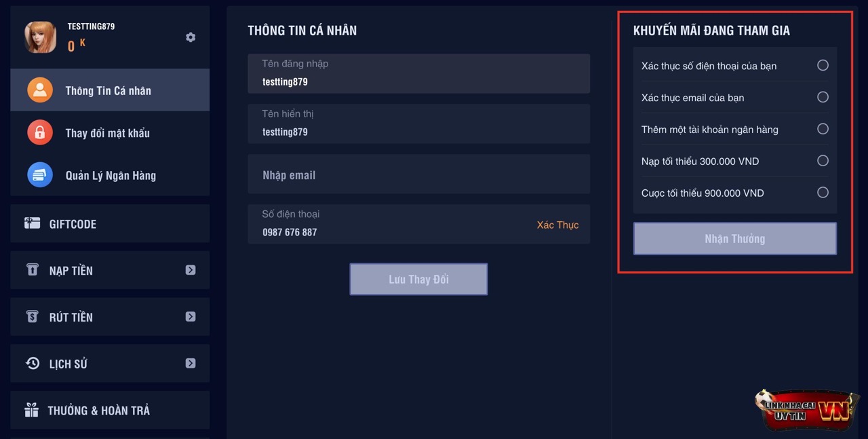The width and height of the screenshot is (868, 439).
Task: Expand the NẠP TIỀN menu arrow
Action: [x=191, y=270]
